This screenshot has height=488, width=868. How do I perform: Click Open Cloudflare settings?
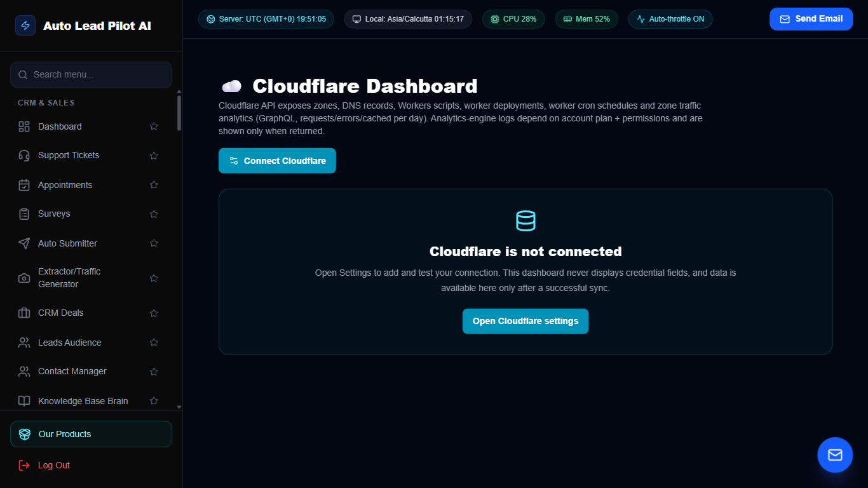(x=526, y=321)
